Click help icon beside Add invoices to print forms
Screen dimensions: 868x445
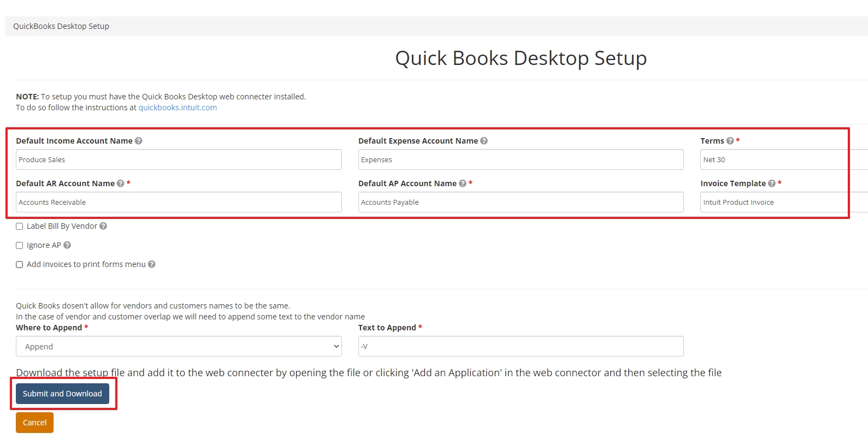[152, 264]
